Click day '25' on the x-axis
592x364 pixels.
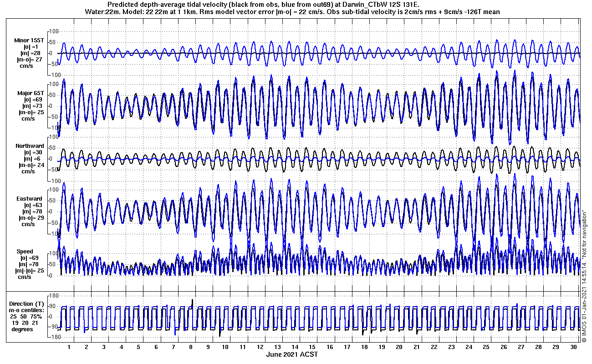486,347
